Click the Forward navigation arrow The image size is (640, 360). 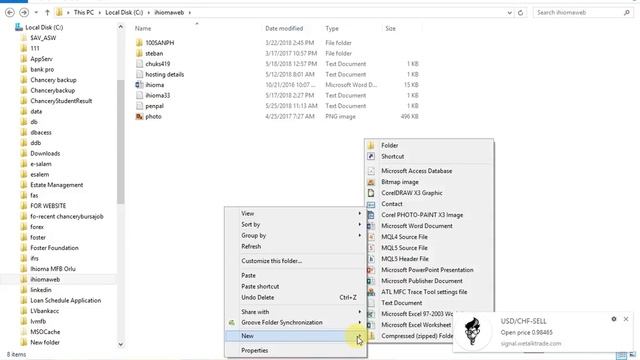24,13
